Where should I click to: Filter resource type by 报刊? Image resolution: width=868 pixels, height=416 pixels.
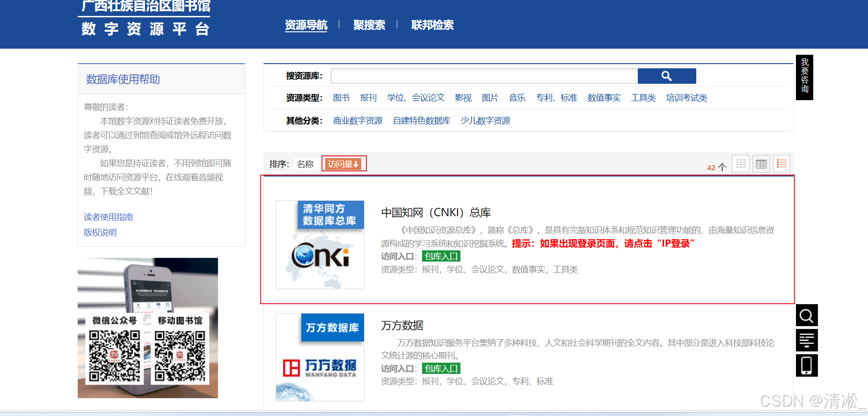(x=368, y=98)
